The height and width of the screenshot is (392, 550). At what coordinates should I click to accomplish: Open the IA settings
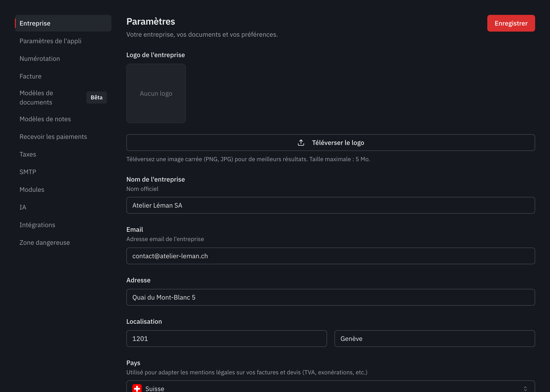[63, 207]
